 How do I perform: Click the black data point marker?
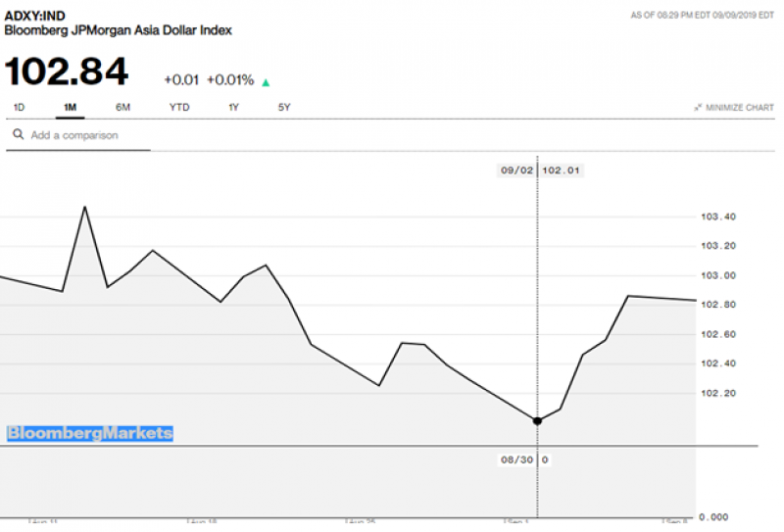click(x=537, y=421)
